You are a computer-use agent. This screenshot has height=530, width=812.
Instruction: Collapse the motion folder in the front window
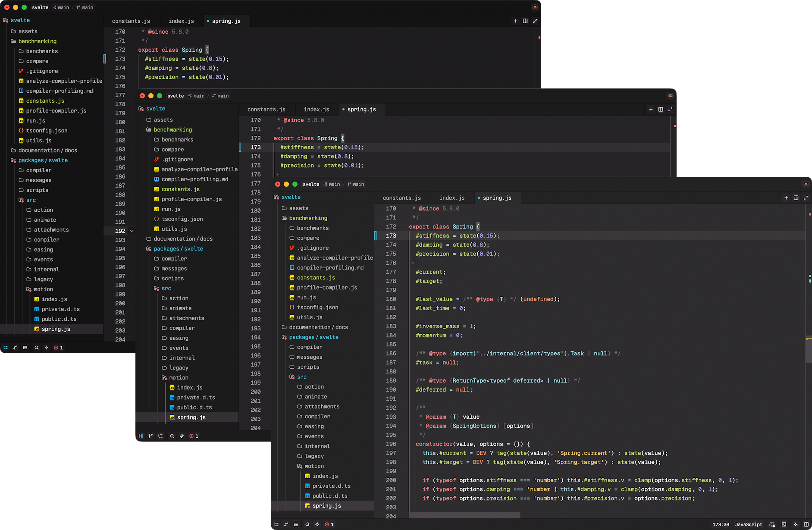pos(323,466)
